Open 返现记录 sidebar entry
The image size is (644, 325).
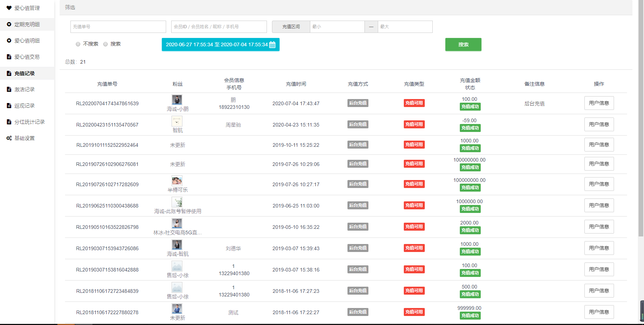click(27, 106)
